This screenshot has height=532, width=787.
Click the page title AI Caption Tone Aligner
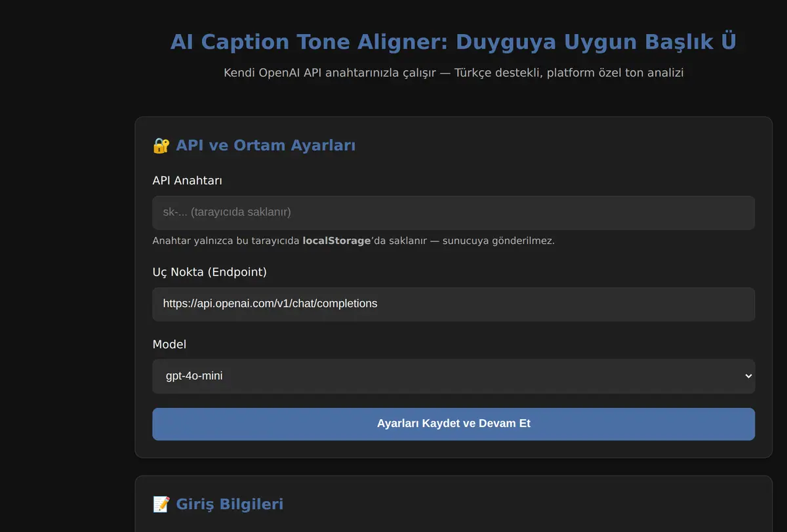pyautogui.click(x=453, y=42)
